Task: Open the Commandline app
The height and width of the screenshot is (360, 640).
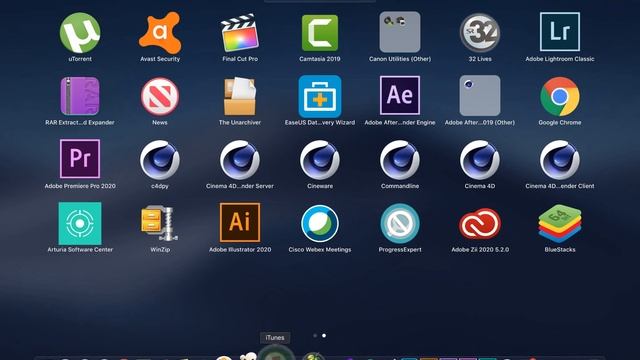Action: [x=400, y=160]
